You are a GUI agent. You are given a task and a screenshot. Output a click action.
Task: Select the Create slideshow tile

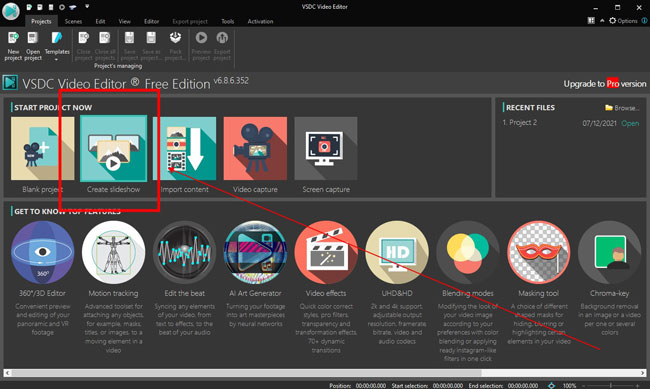click(114, 148)
